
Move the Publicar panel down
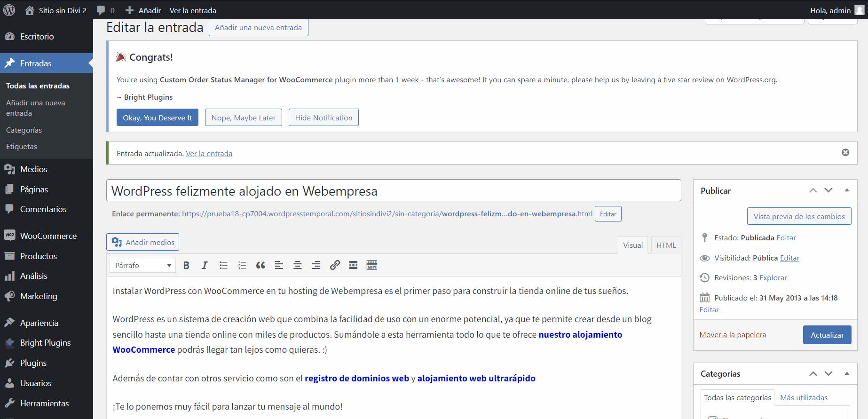pos(829,190)
